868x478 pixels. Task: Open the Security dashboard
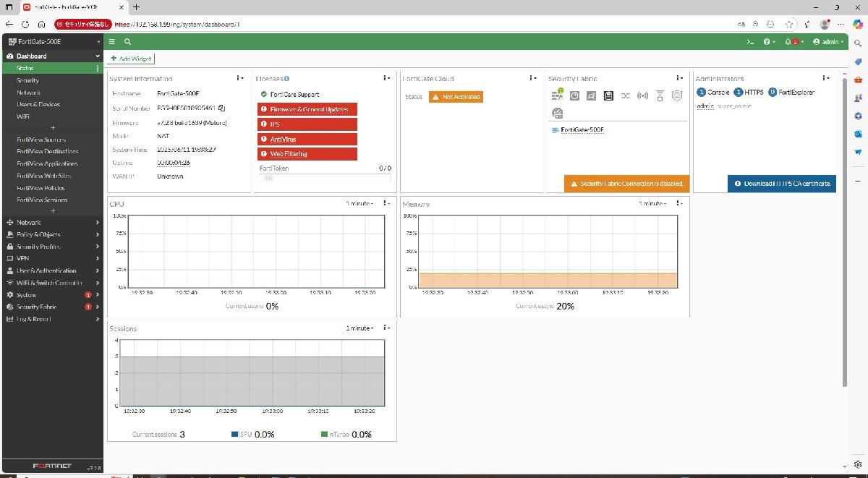[x=52, y=80]
